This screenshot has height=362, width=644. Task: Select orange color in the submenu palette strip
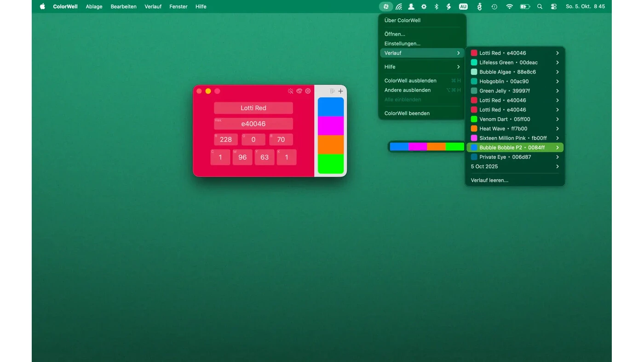point(436,147)
